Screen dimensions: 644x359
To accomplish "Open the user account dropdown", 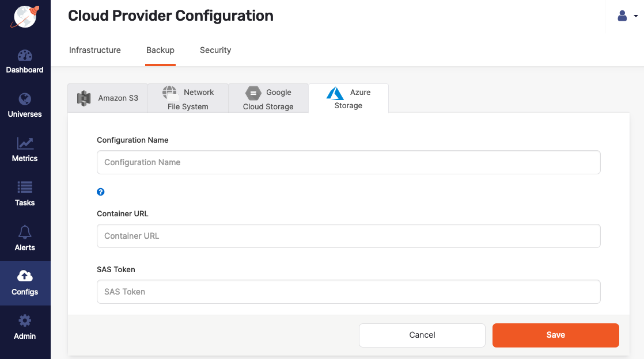I will pyautogui.click(x=625, y=16).
